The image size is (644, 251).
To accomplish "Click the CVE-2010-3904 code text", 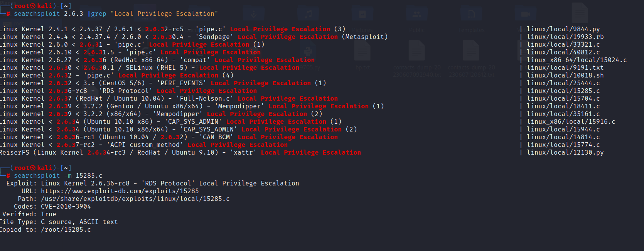I will pos(66,206).
